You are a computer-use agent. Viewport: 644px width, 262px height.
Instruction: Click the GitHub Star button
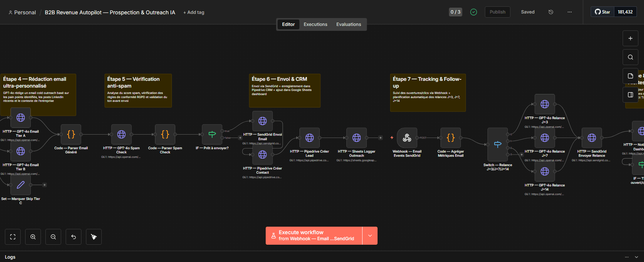[x=602, y=12]
